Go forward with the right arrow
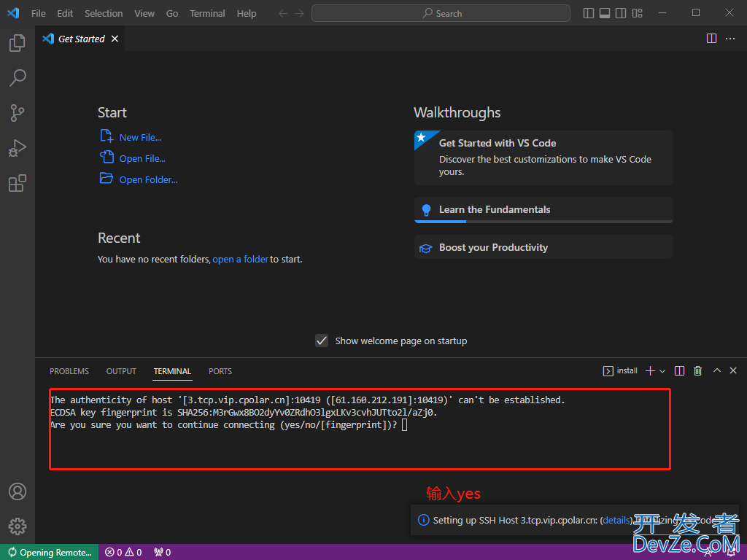Screen dimensions: 747x560 299,13
